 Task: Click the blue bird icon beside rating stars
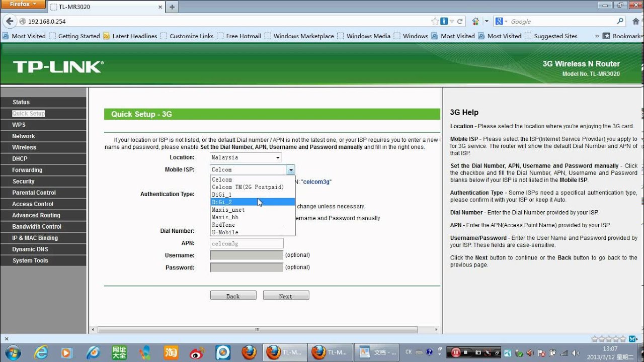click(x=633, y=339)
